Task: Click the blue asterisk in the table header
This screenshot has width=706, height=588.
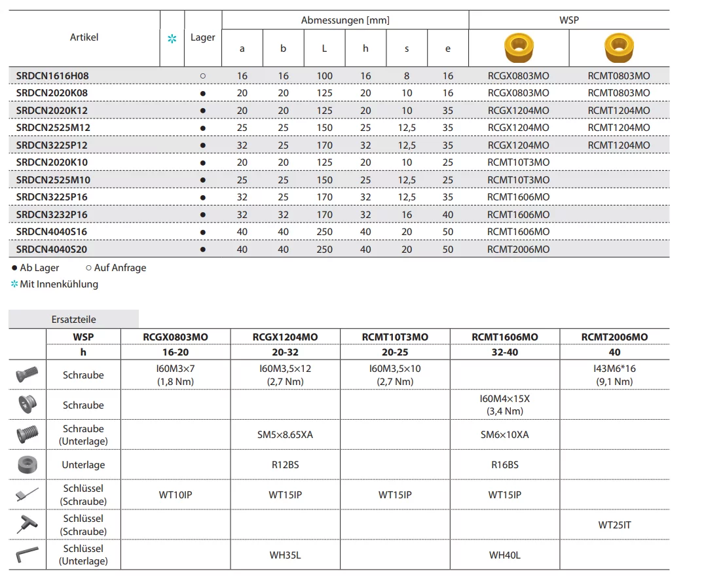Action: [x=172, y=39]
